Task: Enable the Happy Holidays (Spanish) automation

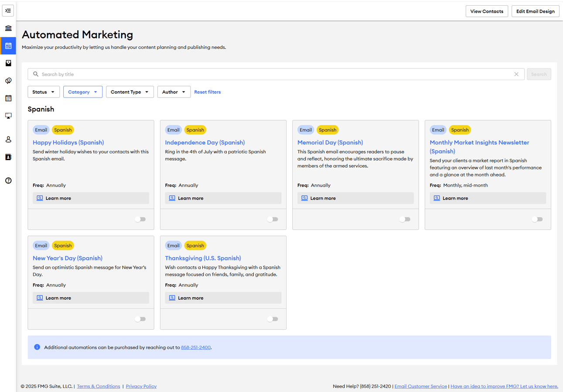Action: click(x=140, y=219)
